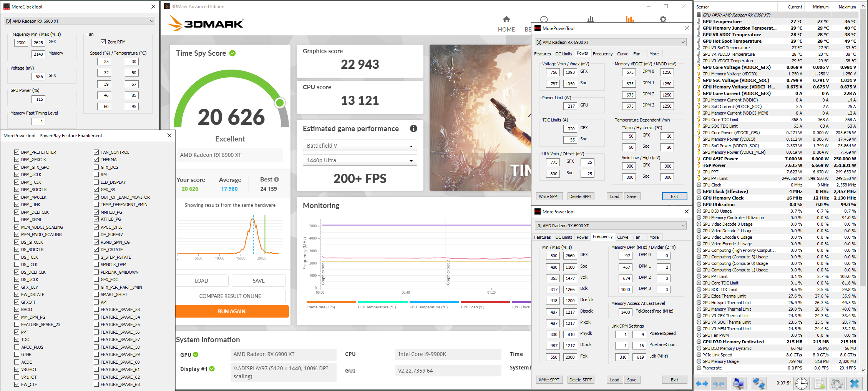Expand the GPU dropdown in the lower MorePowerTool window
Screen dimensions: 868x391
(x=611, y=226)
